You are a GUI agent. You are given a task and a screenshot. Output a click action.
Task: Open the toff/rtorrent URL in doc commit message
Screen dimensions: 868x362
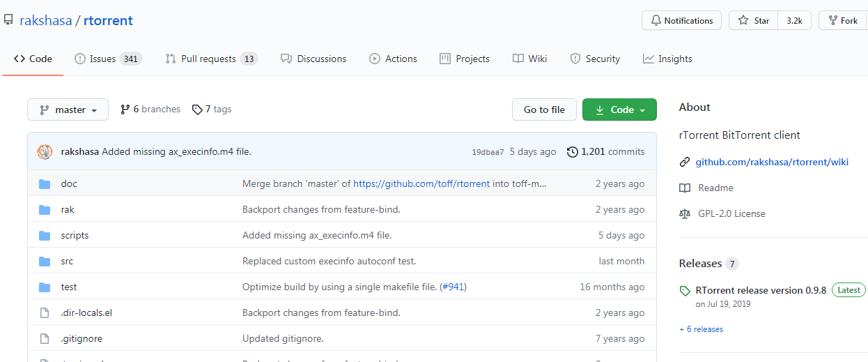click(x=420, y=183)
